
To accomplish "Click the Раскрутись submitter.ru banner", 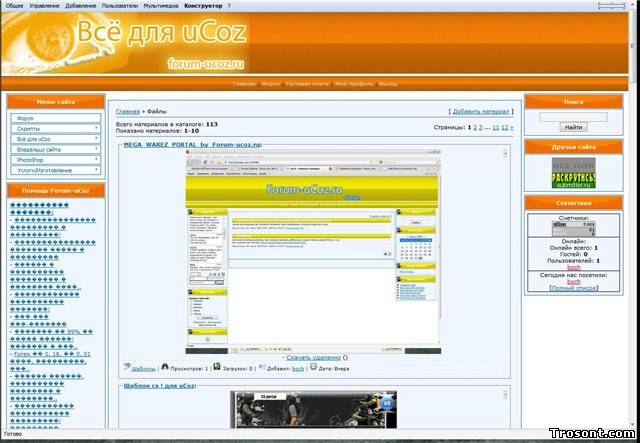I will 573,173.
